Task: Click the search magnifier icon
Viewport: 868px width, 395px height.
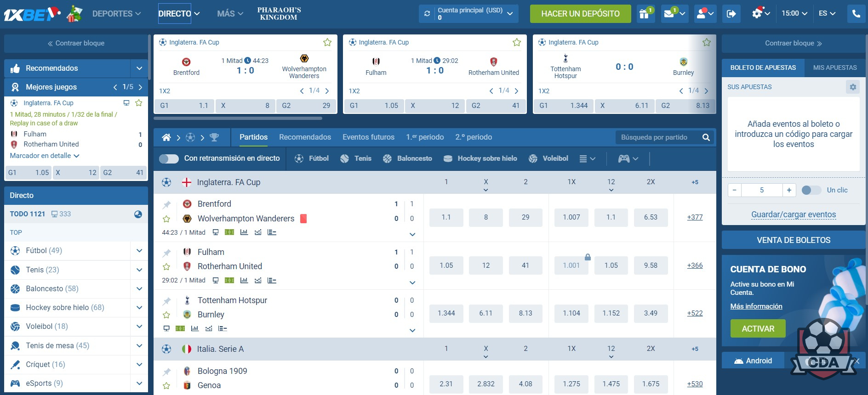Action: (x=706, y=137)
